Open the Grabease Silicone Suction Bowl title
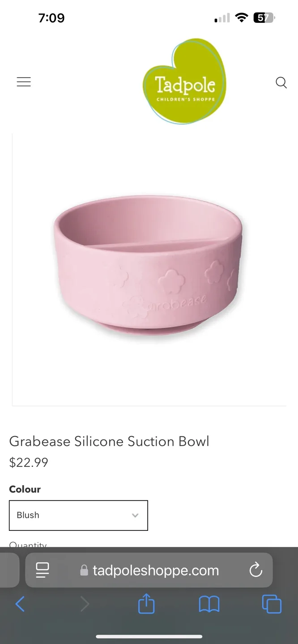 [x=109, y=441]
